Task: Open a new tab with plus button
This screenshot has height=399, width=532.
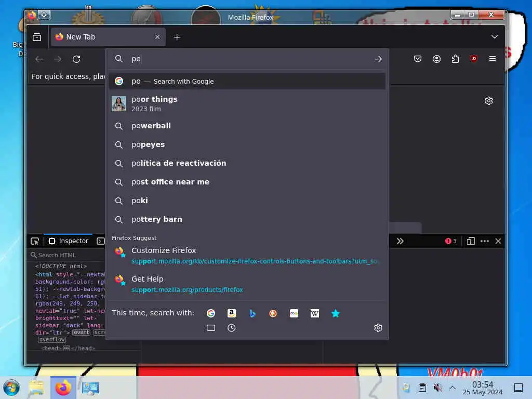Action: pyautogui.click(x=177, y=37)
